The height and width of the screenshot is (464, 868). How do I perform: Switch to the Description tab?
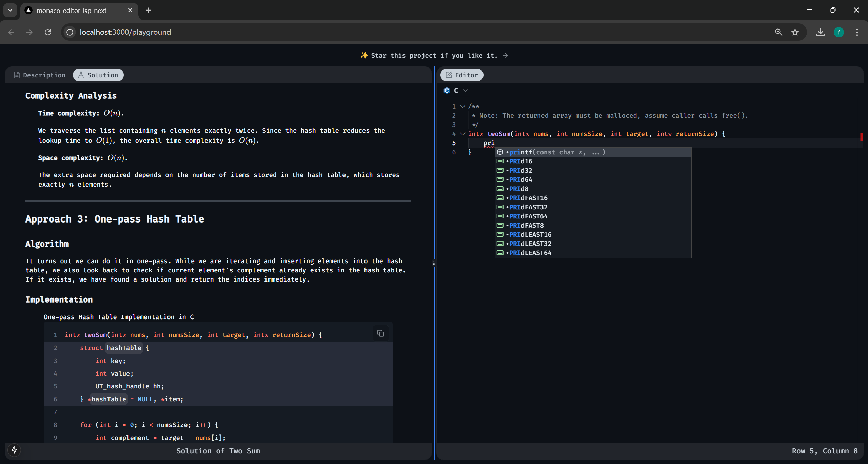40,75
